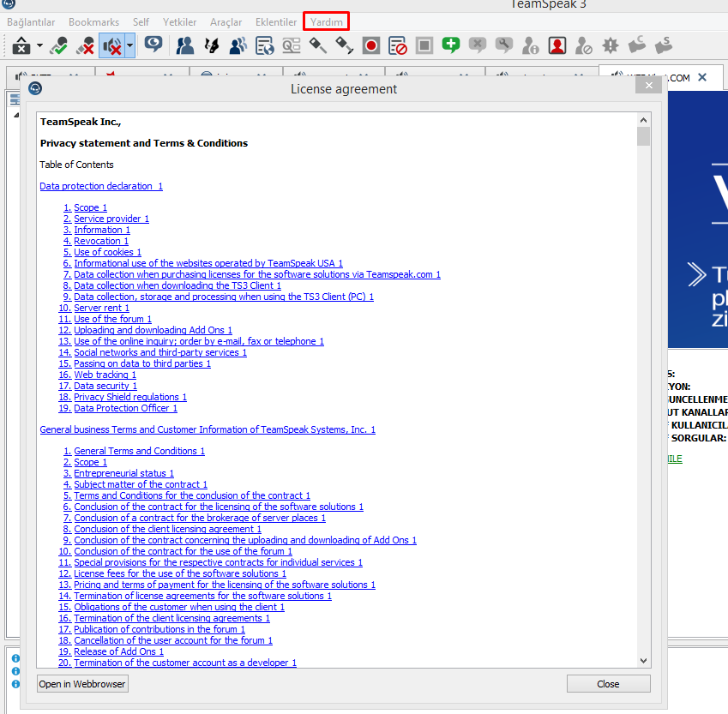Viewport: 728px width, 714px height.
Task: Dismiss License agreement with the X button
Action: pyautogui.click(x=648, y=86)
